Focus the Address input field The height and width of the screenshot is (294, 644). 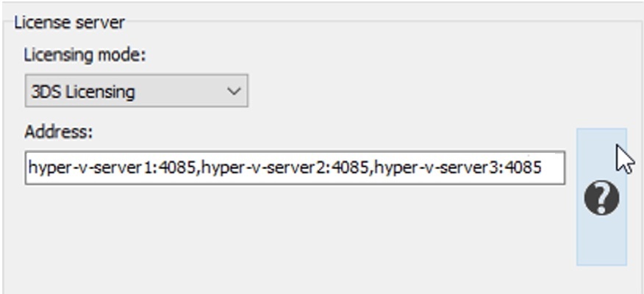click(294, 168)
